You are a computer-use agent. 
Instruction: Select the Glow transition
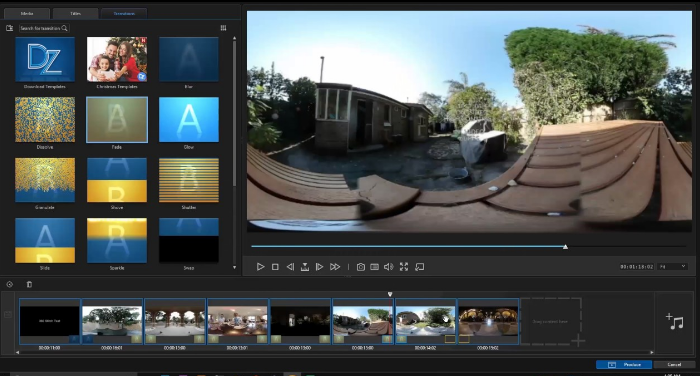click(189, 120)
